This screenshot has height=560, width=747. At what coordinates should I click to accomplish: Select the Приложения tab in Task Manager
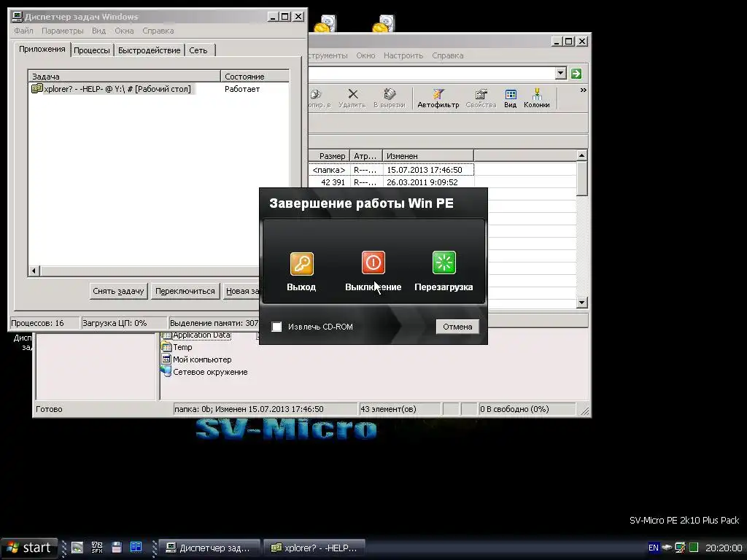(x=42, y=49)
